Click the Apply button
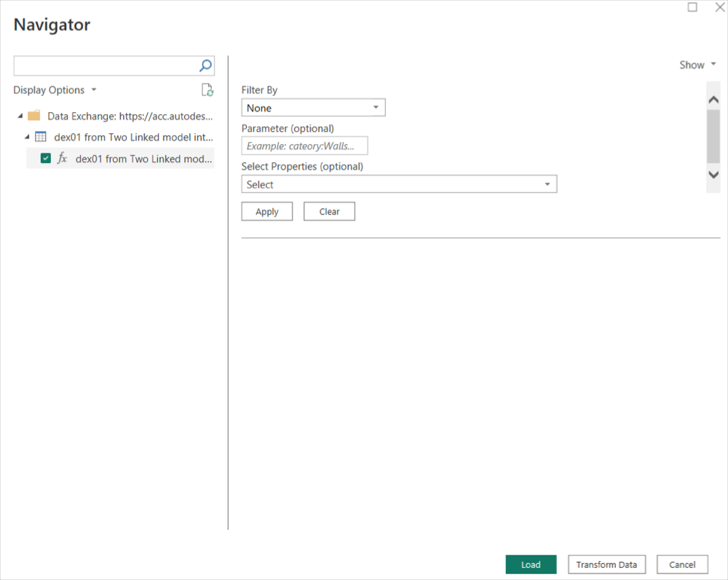This screenshot has width=728, height=580. [267, 212]
